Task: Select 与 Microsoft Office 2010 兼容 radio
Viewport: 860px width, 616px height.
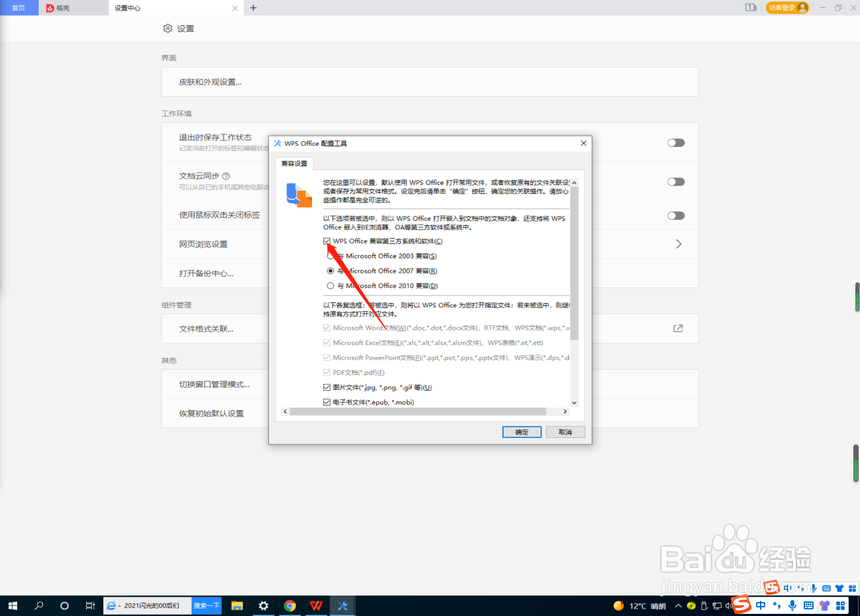Action: coord(331,286)
